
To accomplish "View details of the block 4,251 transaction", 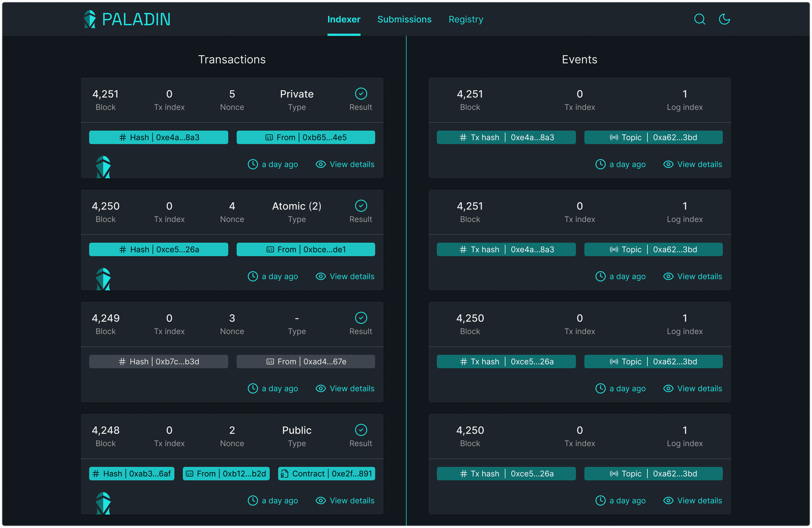I will tap(345, 164).
